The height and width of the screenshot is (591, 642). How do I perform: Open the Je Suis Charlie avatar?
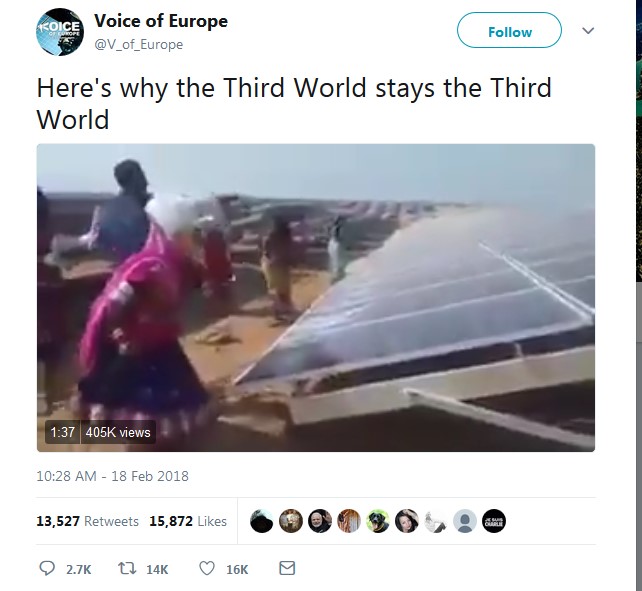coord(494,521)
